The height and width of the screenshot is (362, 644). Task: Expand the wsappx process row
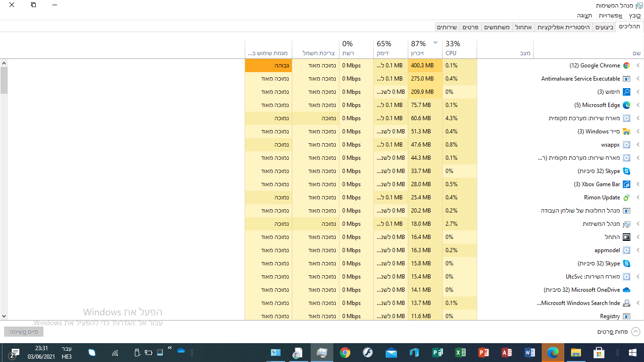(638, 145)
